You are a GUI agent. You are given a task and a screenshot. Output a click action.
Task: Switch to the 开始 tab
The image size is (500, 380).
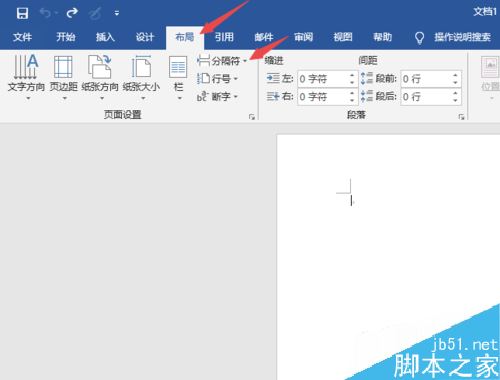tap(65, 37)
